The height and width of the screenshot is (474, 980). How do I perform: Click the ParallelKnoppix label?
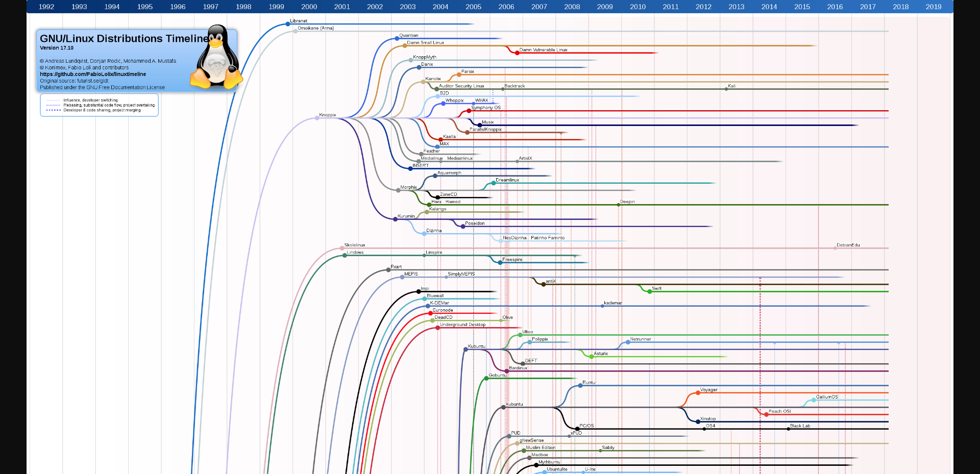(486, 129)
